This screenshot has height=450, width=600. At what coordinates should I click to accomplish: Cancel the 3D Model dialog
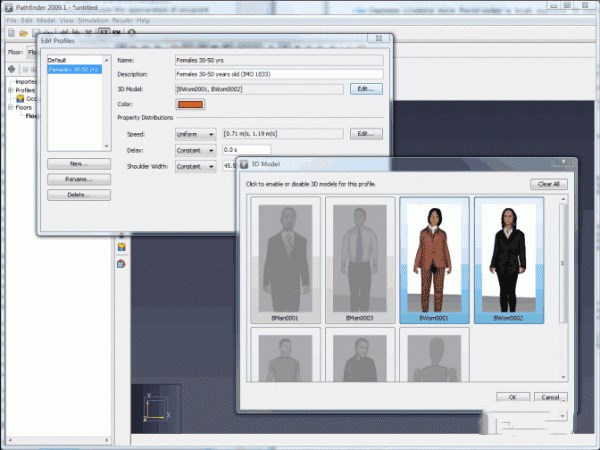[x=548, y=397]
